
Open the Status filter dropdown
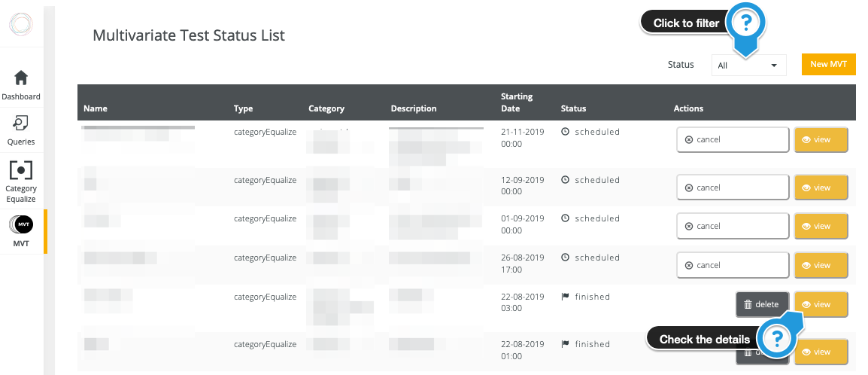748,66
